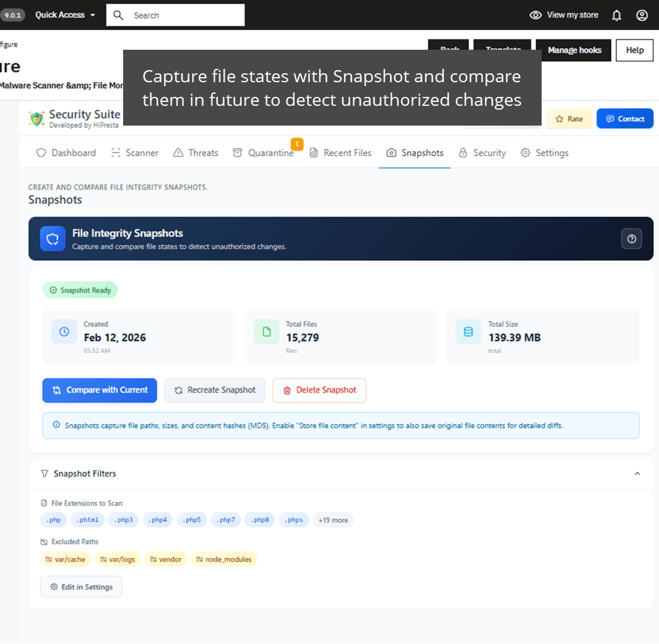The width and height of the screenshot is (659, 644).
Task: Go to the Threats tab
Action: pos(195,153)
